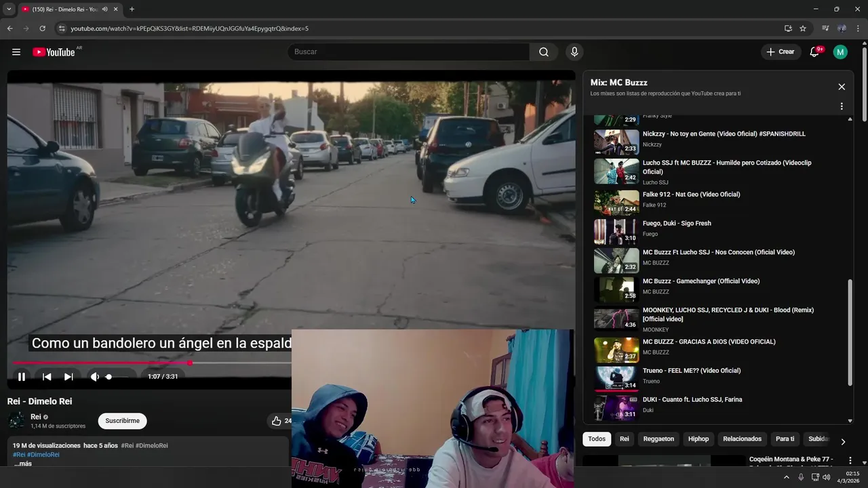Open the taskbar network icon
This screenshot has height=488, width=868.
(816, 477)
